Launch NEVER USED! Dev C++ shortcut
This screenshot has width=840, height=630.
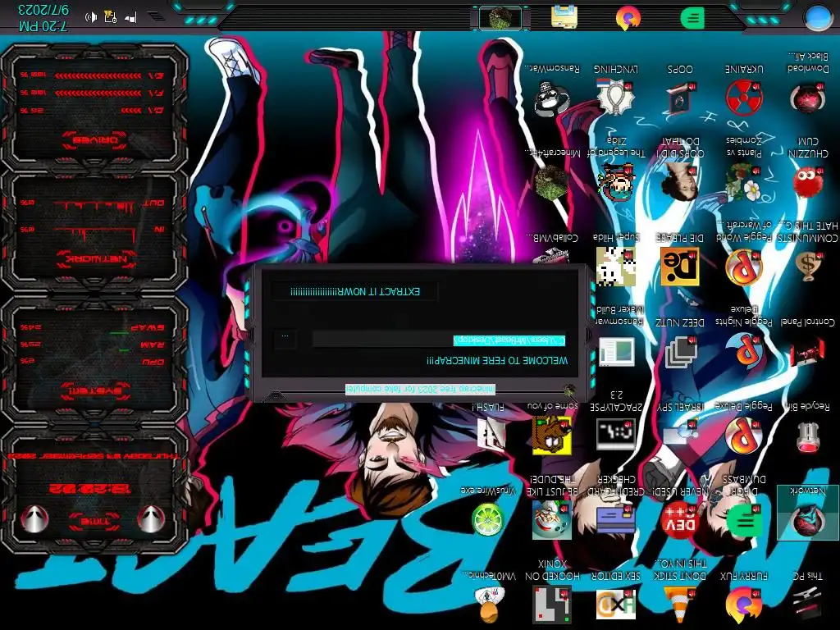(x=680, y=519)
